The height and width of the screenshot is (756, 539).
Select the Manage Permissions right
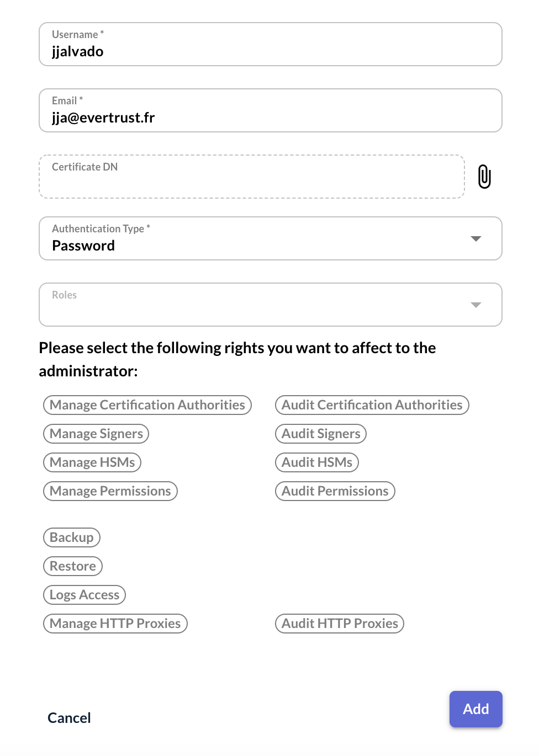pos(110,491)
